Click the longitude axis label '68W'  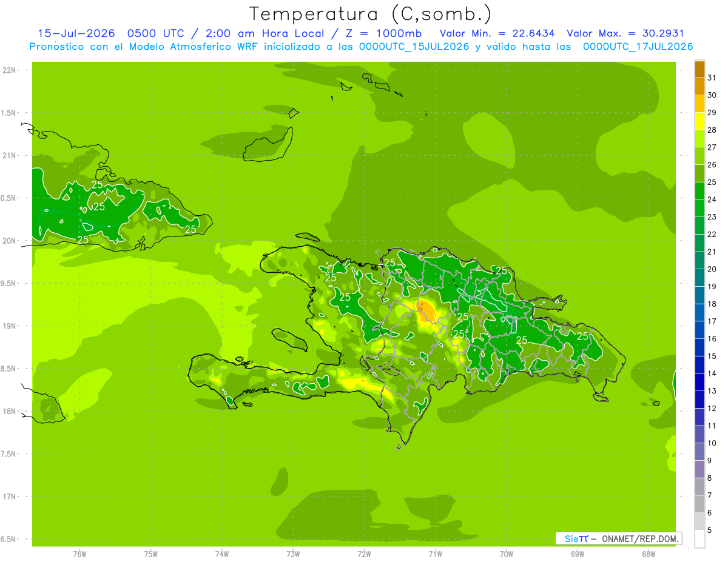[x=649, y=554]
